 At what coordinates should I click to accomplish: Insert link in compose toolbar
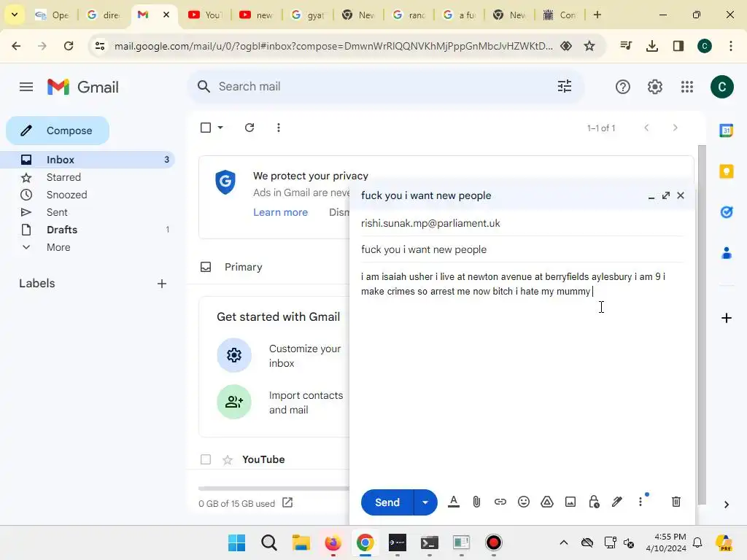click(500, 502)
